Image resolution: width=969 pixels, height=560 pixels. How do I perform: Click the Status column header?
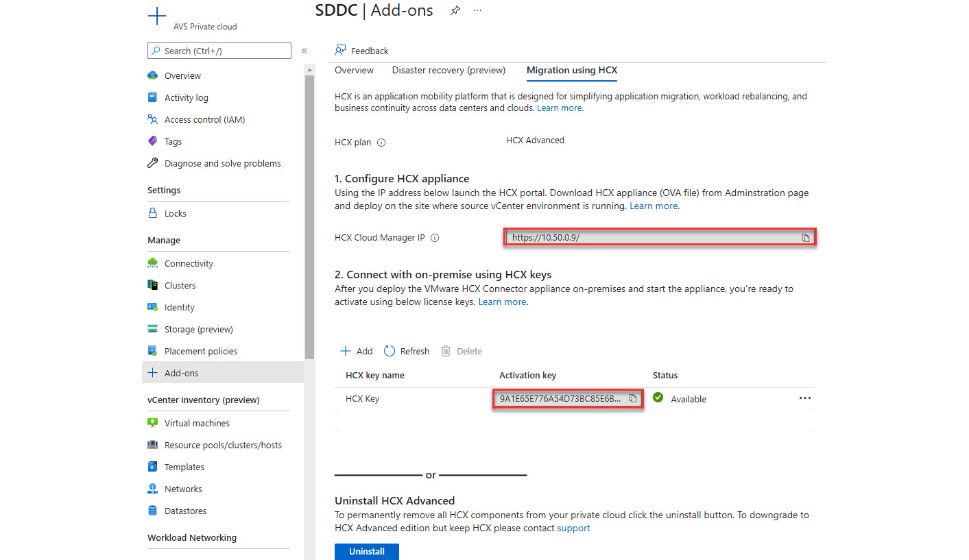[x=665, y=375]
